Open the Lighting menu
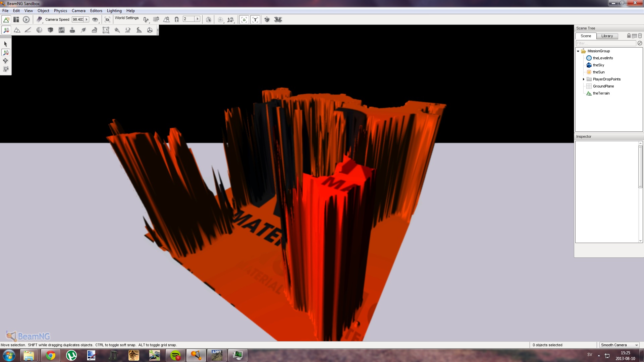 tap(114, 11)
